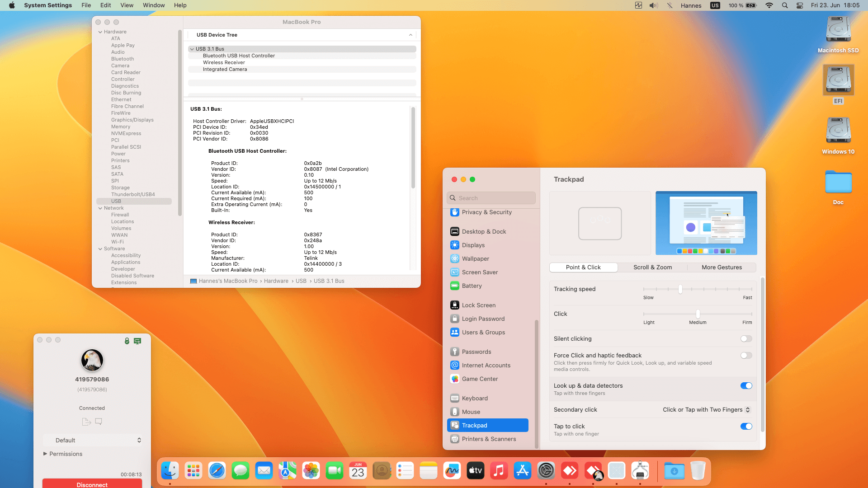
Task: Disable Tap to click switch
Action: click(x=746, y=427)
